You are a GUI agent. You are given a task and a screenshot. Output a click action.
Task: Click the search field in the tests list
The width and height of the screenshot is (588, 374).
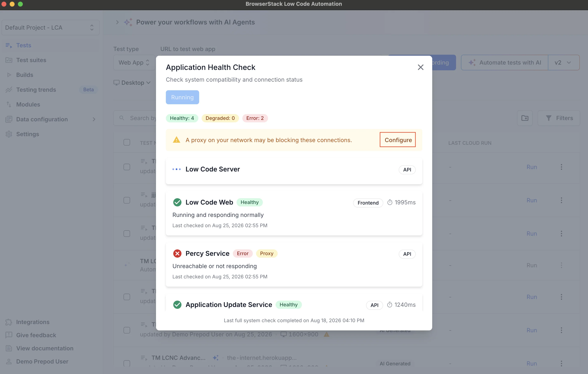click(x=135, y=118)
